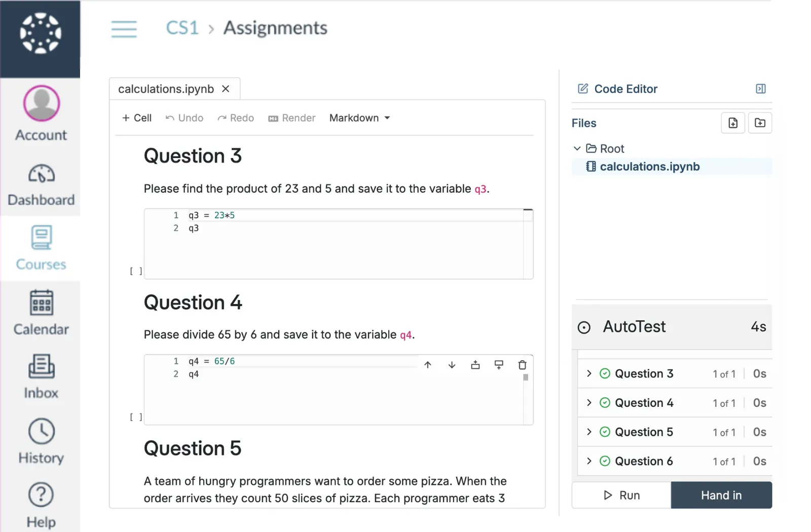Go to the Dashboard
811x532 pixels.
[x=41, y=185]
